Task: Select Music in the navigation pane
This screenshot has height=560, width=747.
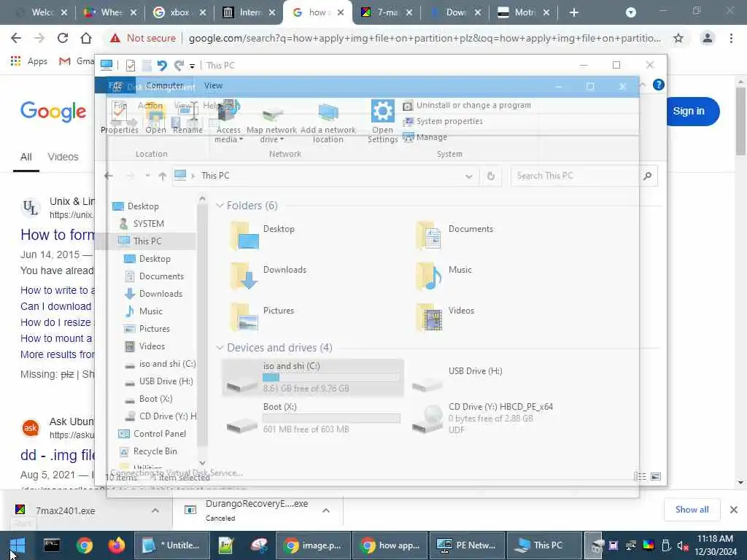Action: point(150,311)
